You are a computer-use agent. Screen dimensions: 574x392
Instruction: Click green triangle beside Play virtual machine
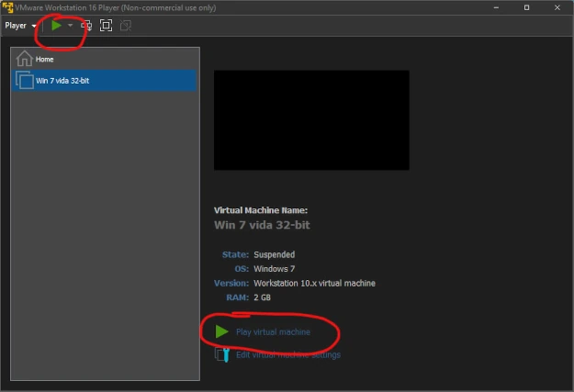pyautogui.click(x=221, y=331)
